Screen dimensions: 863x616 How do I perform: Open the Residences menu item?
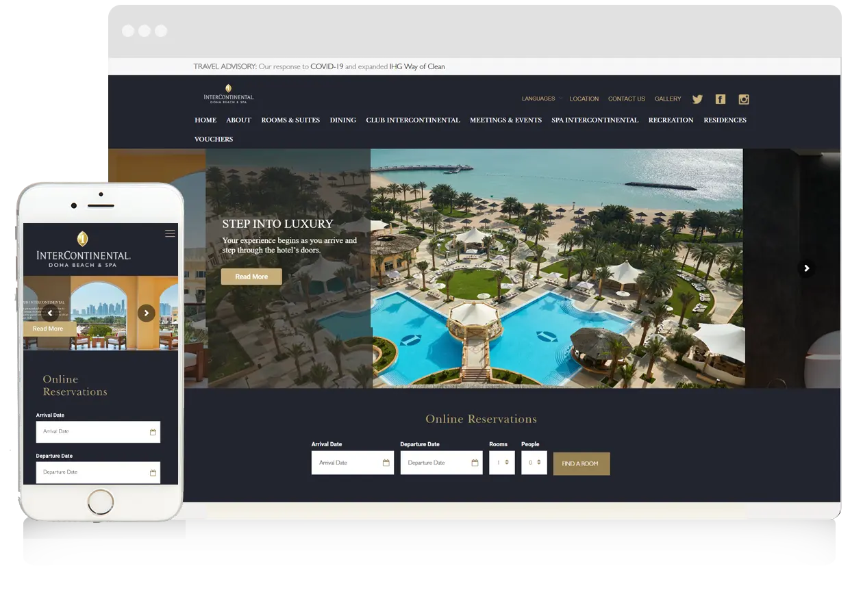(x=725, y=120)
